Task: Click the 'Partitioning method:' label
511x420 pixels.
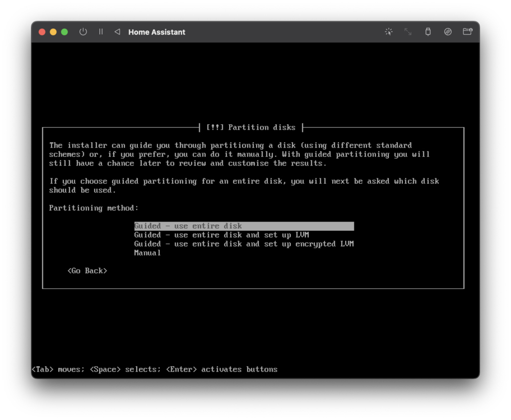Action: [94, 208]
